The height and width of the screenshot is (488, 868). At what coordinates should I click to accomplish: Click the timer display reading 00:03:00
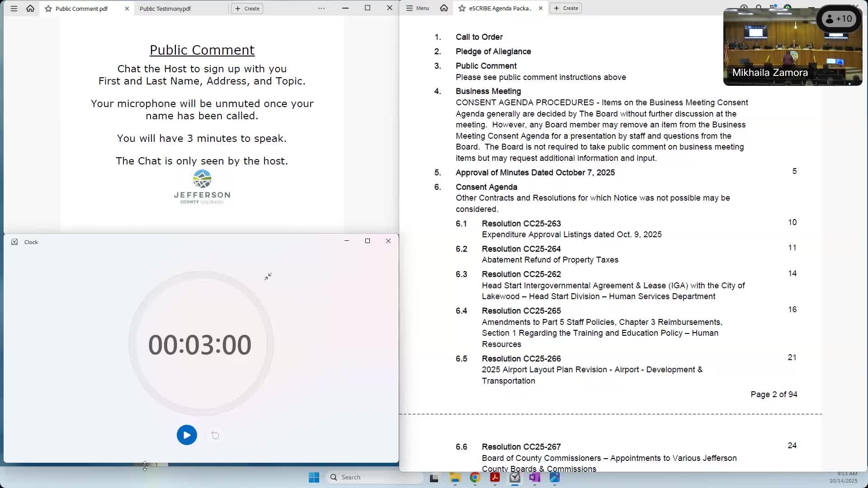(x=200, y=345)
